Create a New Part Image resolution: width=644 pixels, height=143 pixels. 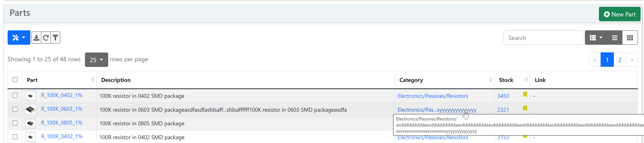tap(620, 14)
